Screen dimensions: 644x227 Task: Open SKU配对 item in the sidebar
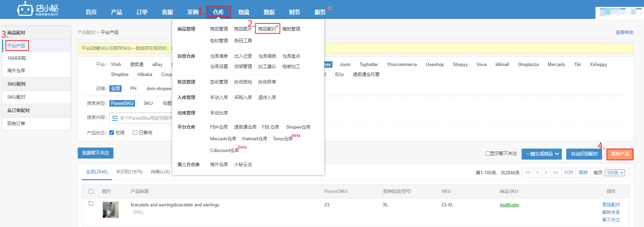click(17, 97)
